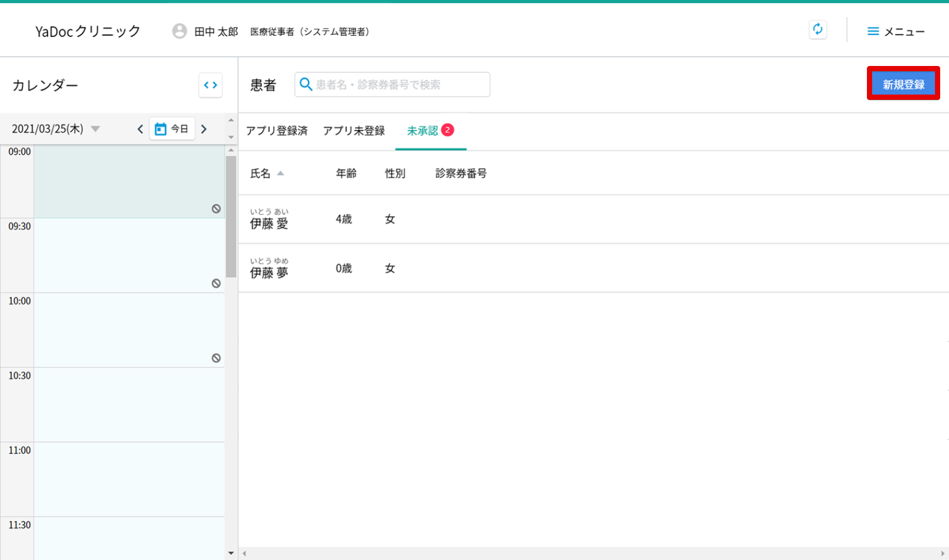Toggle calendar panel width with arrows icon
Image resolution: width=949 pixels, height=560 pixels.
[x=210, y=85]
